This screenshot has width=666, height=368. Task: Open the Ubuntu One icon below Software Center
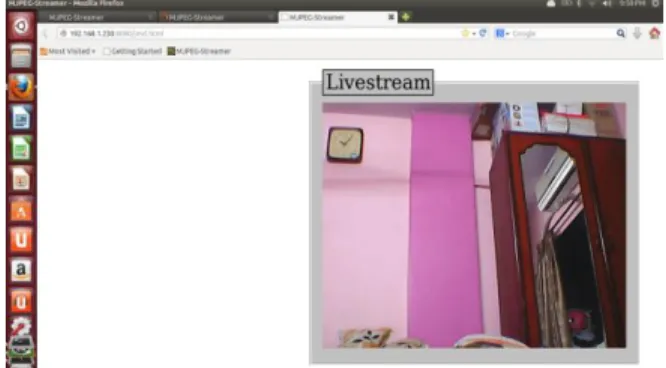[x=21, y=240]
